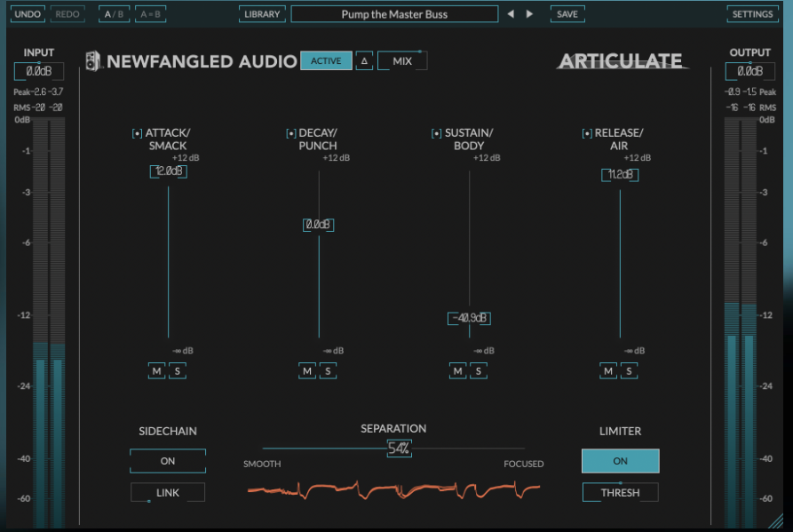This screenshot has height=532, width=793.
Task: Open the Pump the Master Buss preset field
Action: click(x=394, y=14)
